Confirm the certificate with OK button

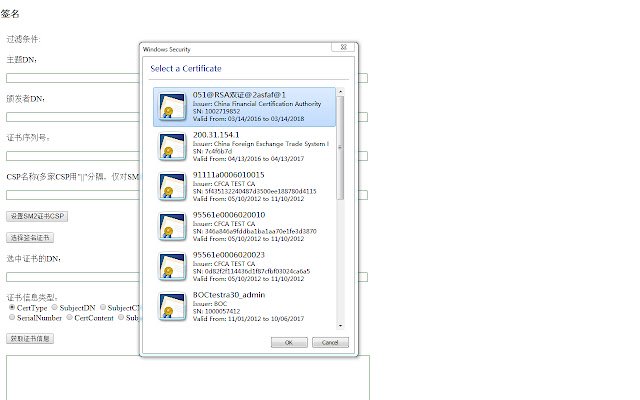[289, 342]
